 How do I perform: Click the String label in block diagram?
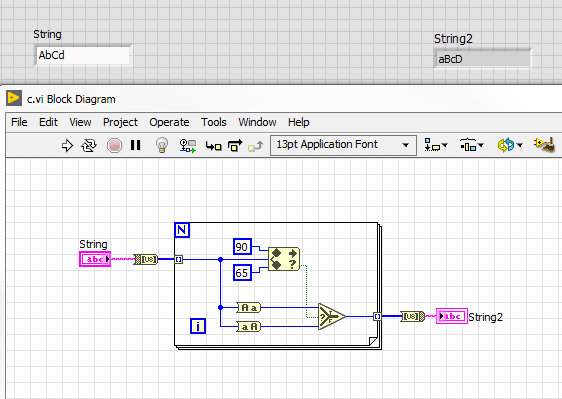click(x=93, y=244)
